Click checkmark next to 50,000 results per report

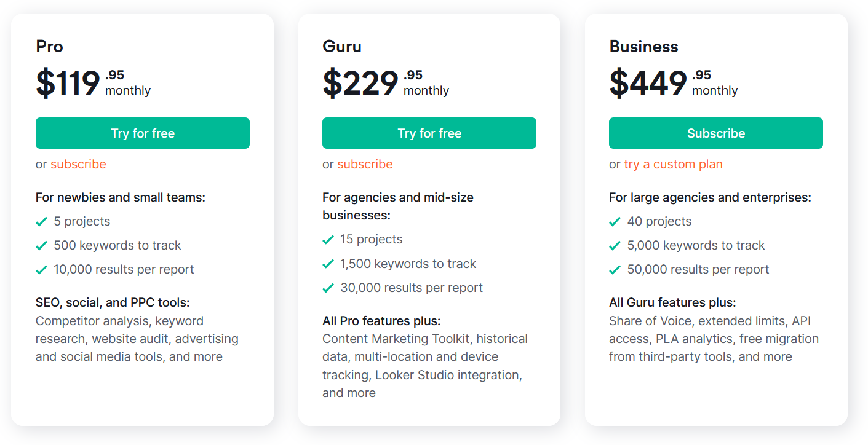[x=615, y=269]
